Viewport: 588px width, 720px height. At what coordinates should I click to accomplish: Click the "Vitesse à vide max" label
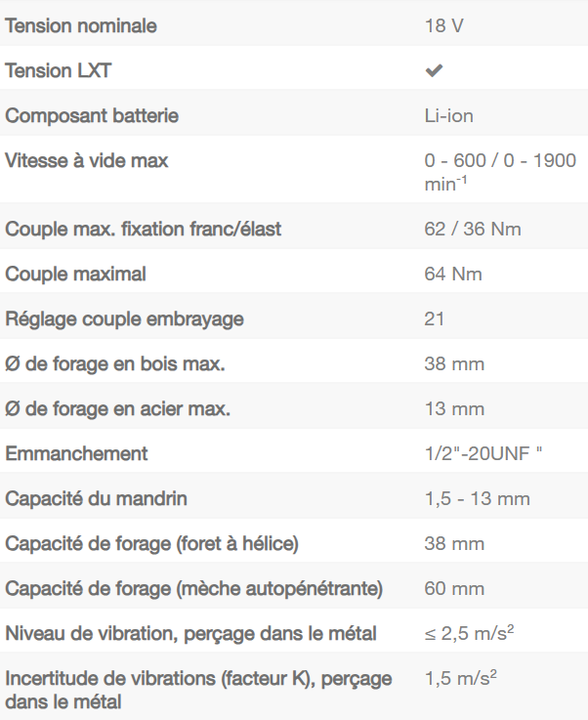(87, 160)
